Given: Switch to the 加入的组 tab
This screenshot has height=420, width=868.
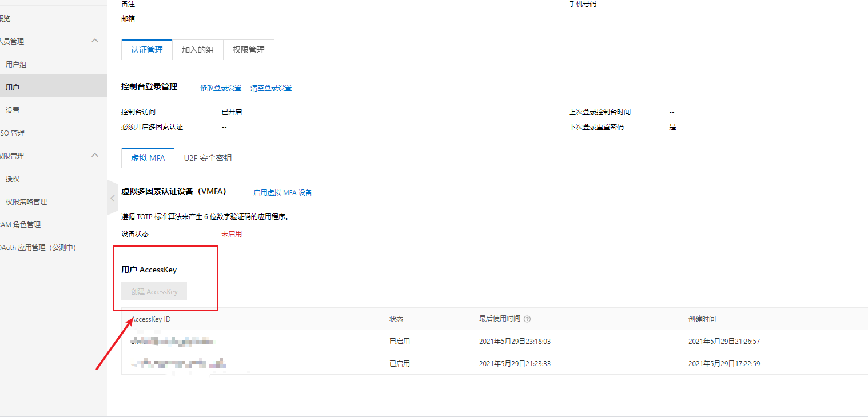Looking at the screenshot, I should click(x=198, y=50).
